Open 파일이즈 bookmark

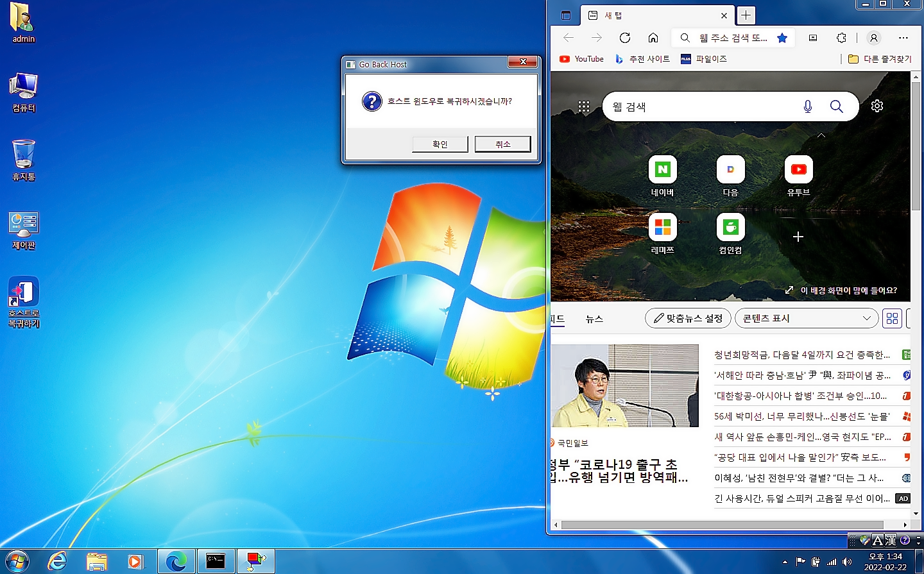tap(704, 59)
